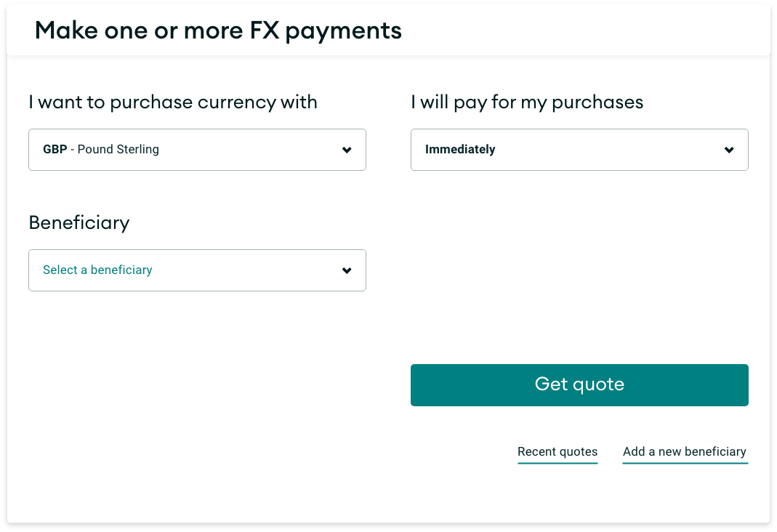Click the bold GBP currency code text
Viewport: 777px width, 532px height.
(55, 149)
